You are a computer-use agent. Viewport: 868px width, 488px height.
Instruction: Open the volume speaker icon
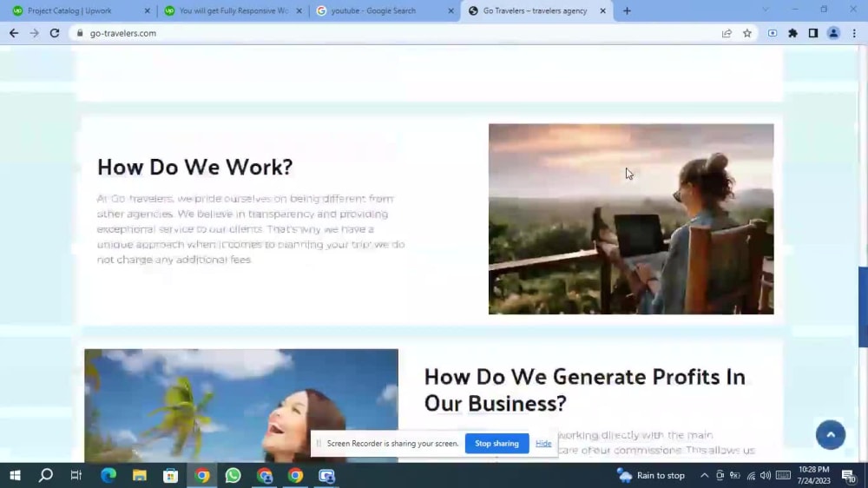[766, 475]
